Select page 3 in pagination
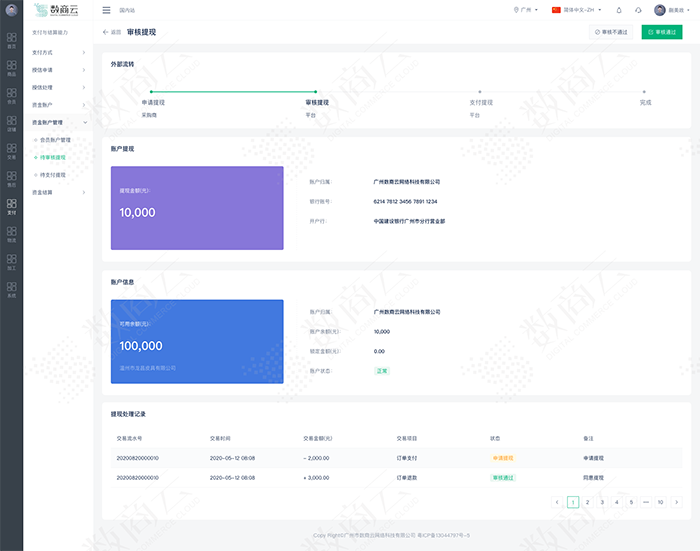The height and width of the screenshot is (551, 700). (602, 502)
